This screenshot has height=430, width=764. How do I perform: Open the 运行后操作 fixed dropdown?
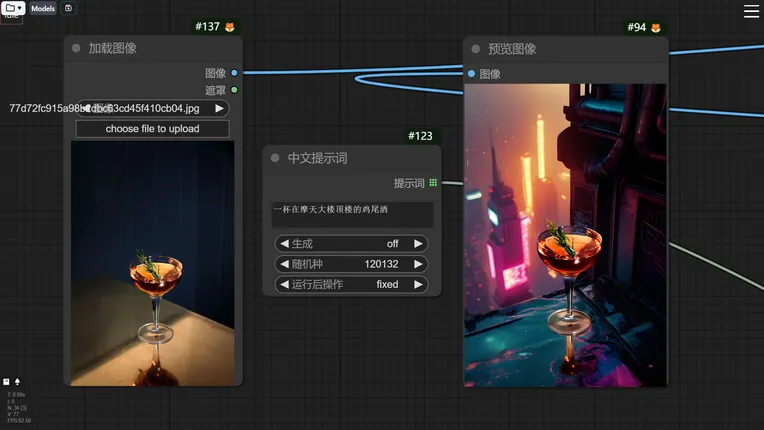pos(351,284)
